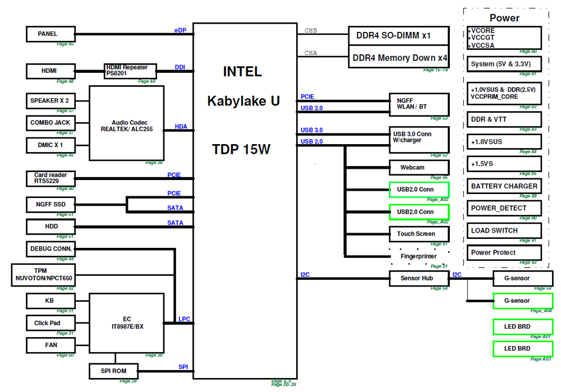Select the DEBUG CONN. block
This screenshot has height=392, width=561.
tap(50, 249)
